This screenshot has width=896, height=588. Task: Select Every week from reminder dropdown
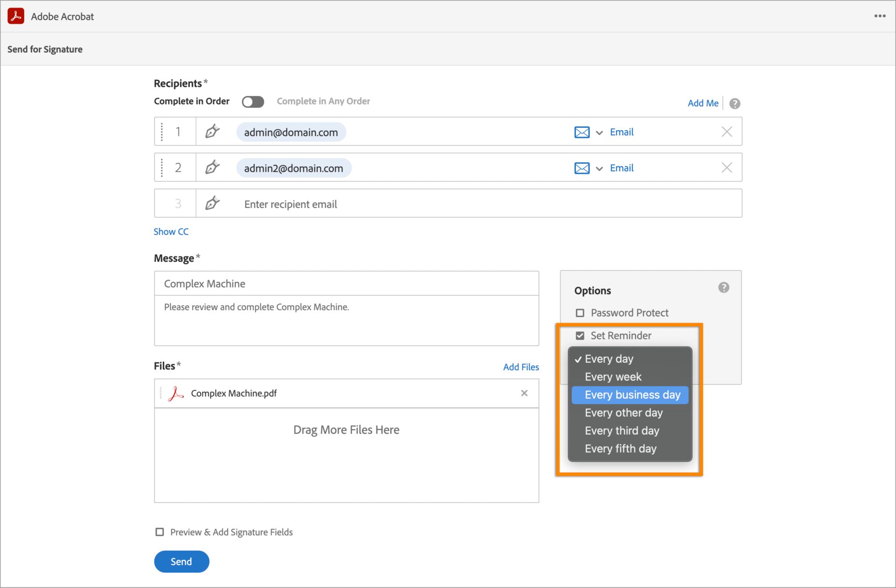pyautogui.click(x=630, y=377)
